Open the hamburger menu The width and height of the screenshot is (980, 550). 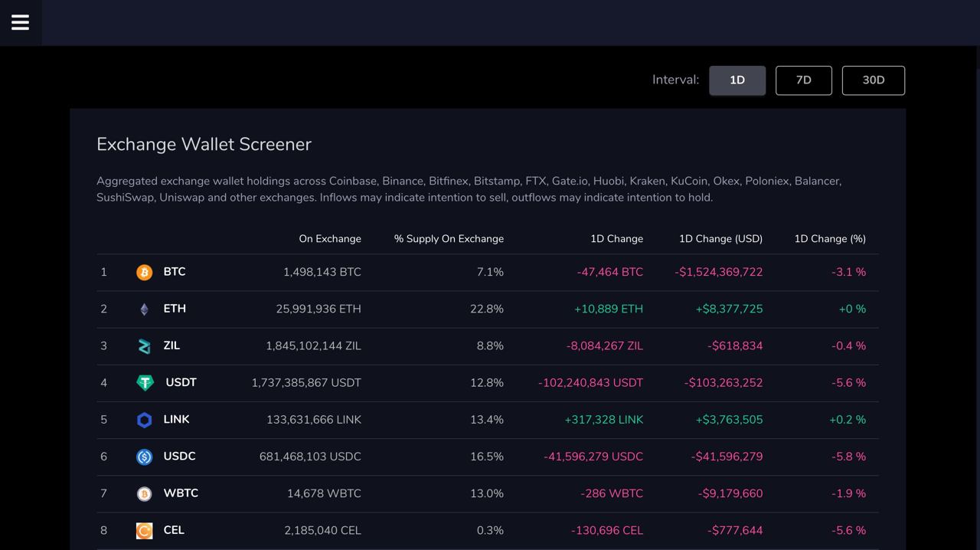click(21, 22)
